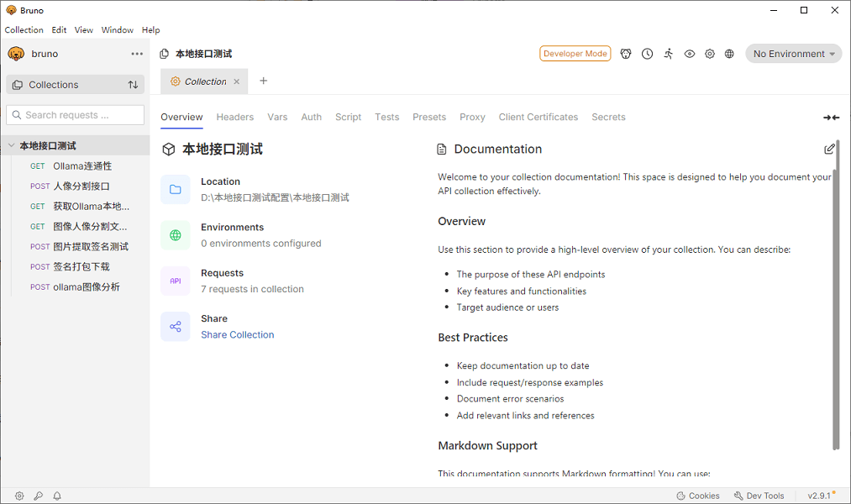Click the runner icon in toolbar

(668, 54)
